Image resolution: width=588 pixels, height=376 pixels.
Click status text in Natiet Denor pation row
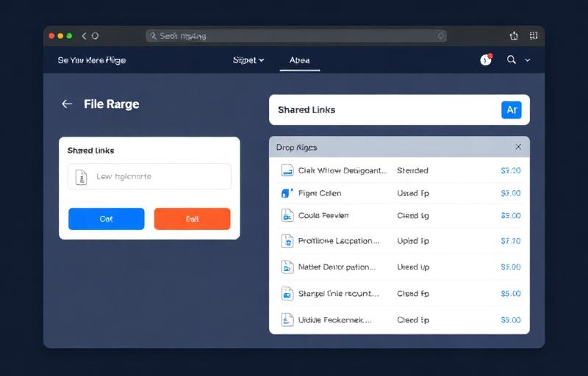coord(413,267)
